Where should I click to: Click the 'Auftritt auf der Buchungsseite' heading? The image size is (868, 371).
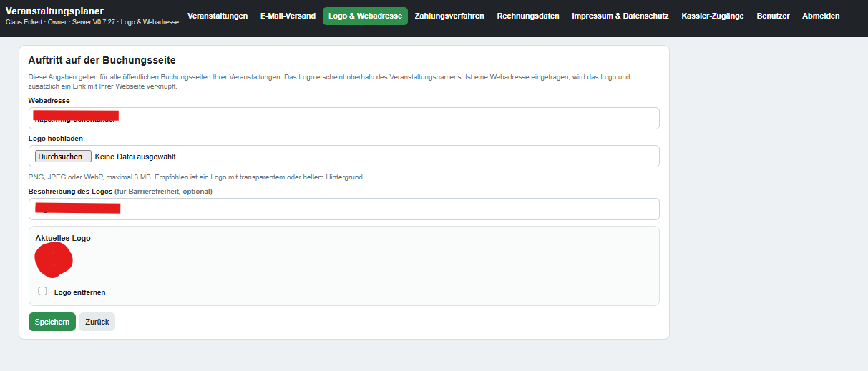tap(102, 60)
